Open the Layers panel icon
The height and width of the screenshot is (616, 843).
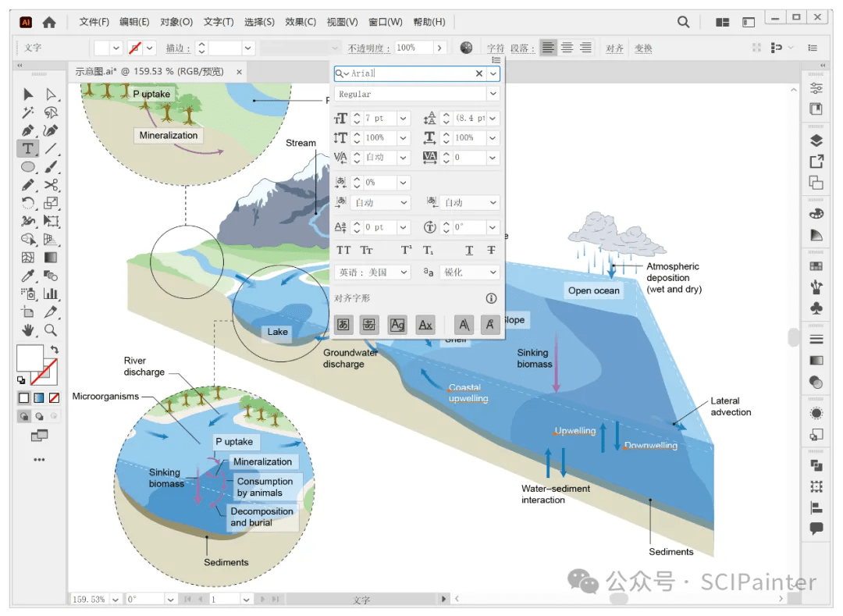point(816,141)
